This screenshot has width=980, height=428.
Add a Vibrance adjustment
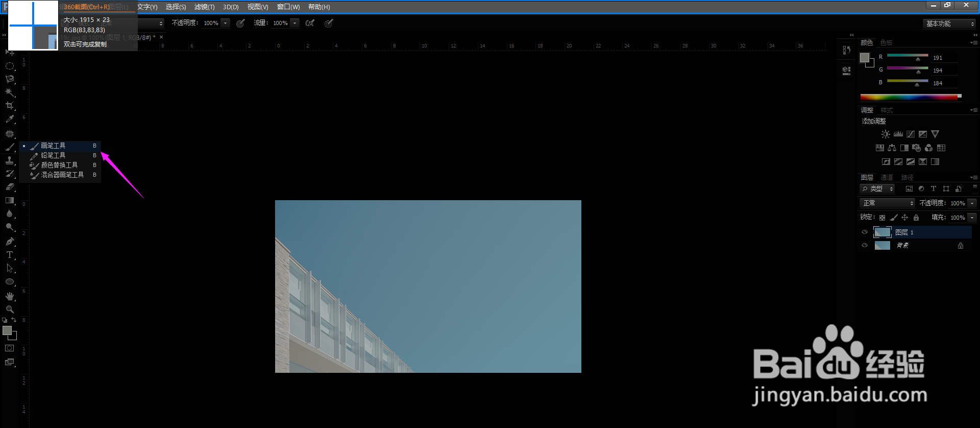click(x=935, y=134)
